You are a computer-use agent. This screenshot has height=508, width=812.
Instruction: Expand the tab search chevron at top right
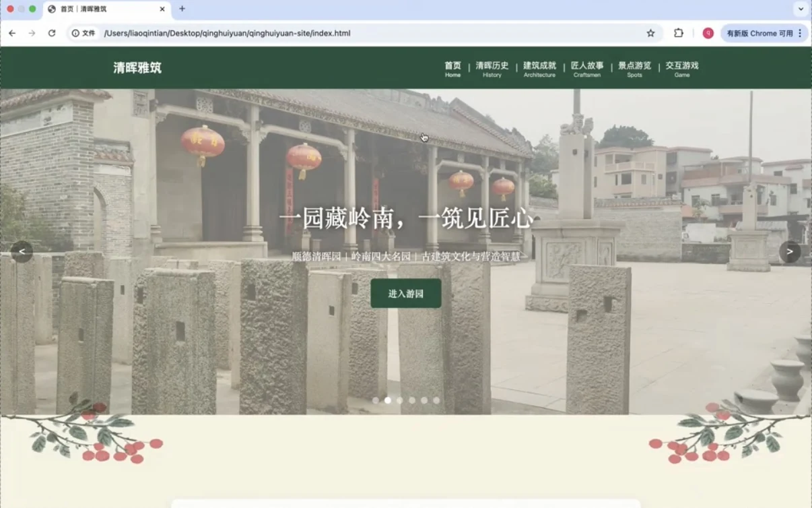[x=801, y=9]
